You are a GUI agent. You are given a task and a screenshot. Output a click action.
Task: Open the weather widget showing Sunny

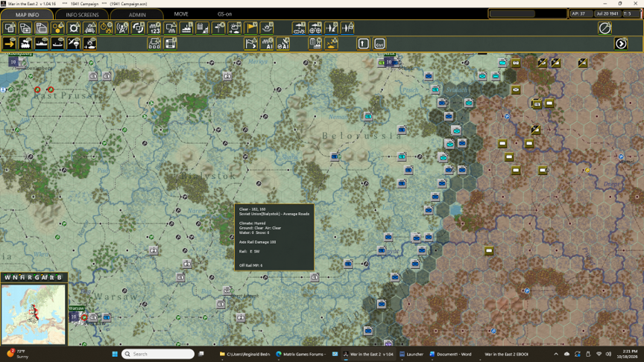[x=18, y=354]
